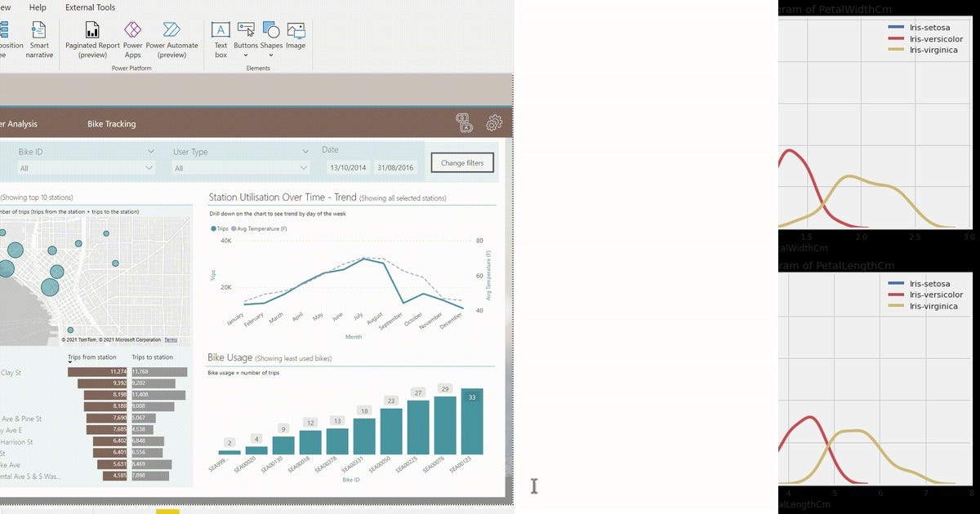Open the Bike ID slicer dropdown
The image size is (980, 514).
150,168
